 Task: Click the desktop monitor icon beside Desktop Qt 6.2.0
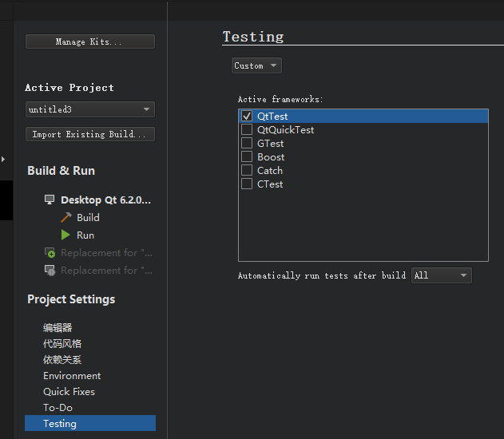pyautogui.click(x=50, y=200)
